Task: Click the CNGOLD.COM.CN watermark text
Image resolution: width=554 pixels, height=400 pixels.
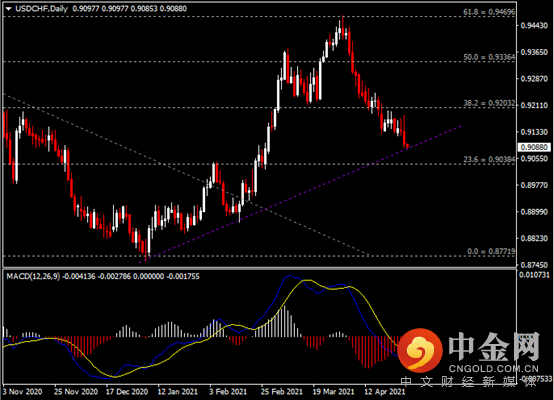Action: (494, 369)
